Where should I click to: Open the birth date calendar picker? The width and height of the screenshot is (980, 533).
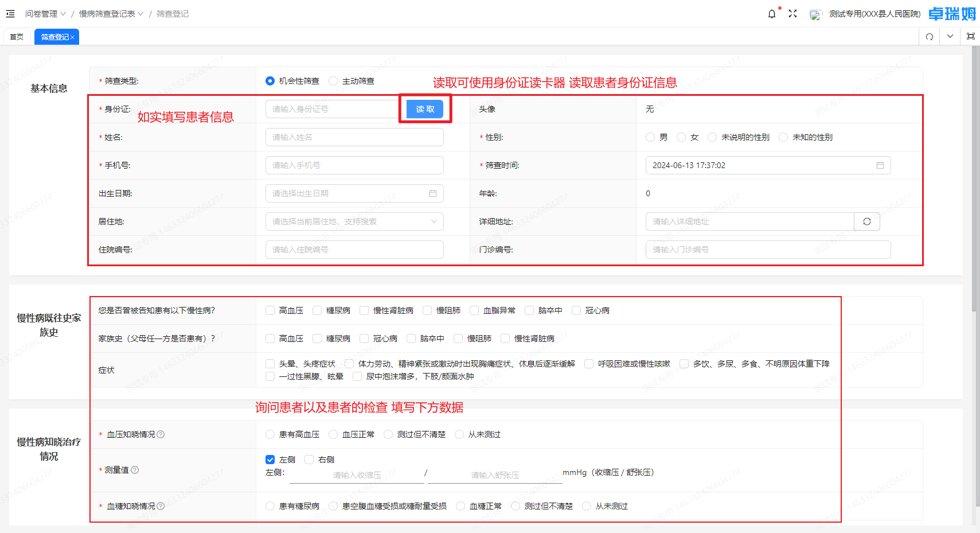(x=434, y=193)
